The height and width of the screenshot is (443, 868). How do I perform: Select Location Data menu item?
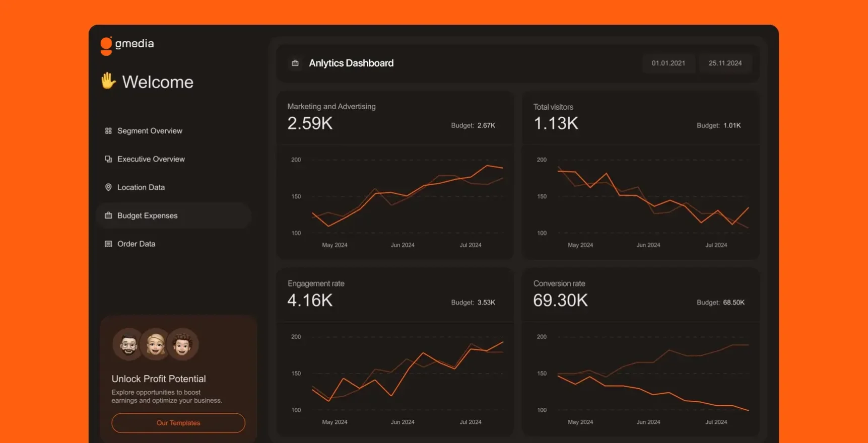pyautogui.click(x=174, y=187)
